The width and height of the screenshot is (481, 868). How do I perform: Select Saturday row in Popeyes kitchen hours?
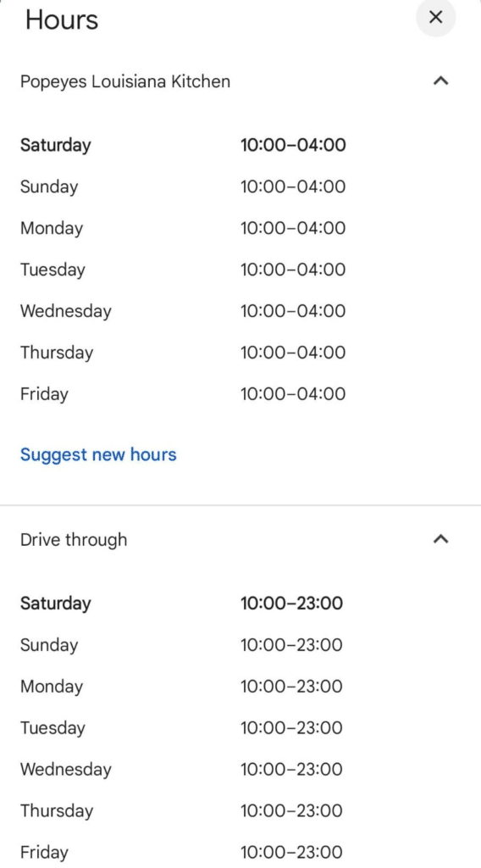pyautogui.click(x=183, y=145)
